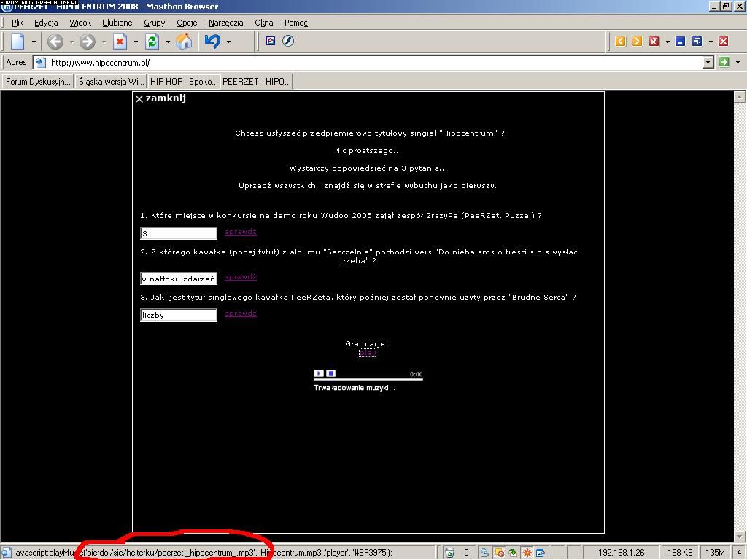
Task: Click the Stop loading icon
Action: [x=120, y=42]
